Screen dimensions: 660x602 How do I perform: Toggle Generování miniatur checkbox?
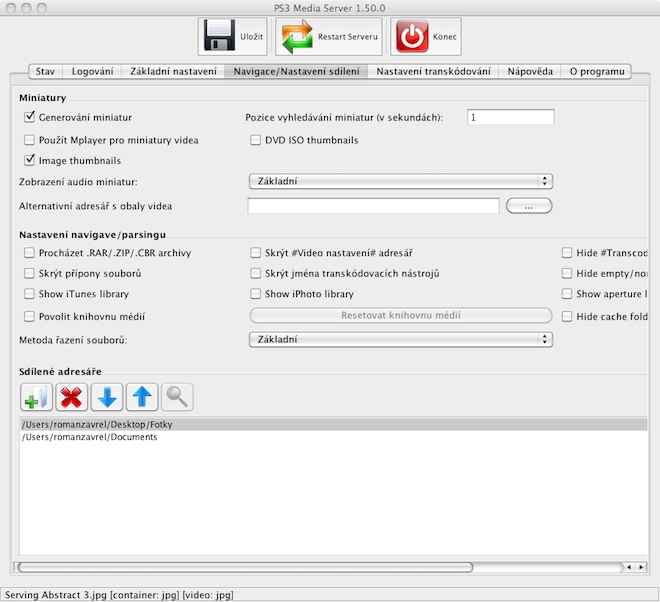pyautogui.click(x=29, y=117)
